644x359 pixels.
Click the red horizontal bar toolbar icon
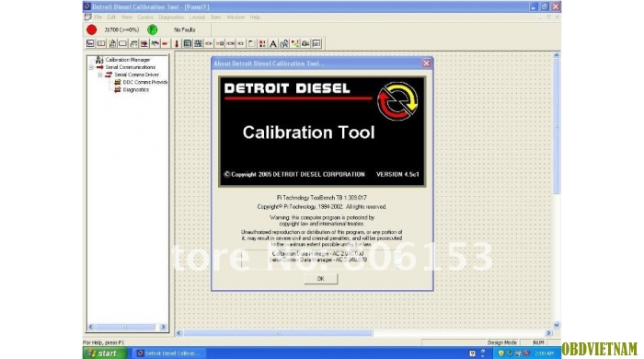(165, 43)
